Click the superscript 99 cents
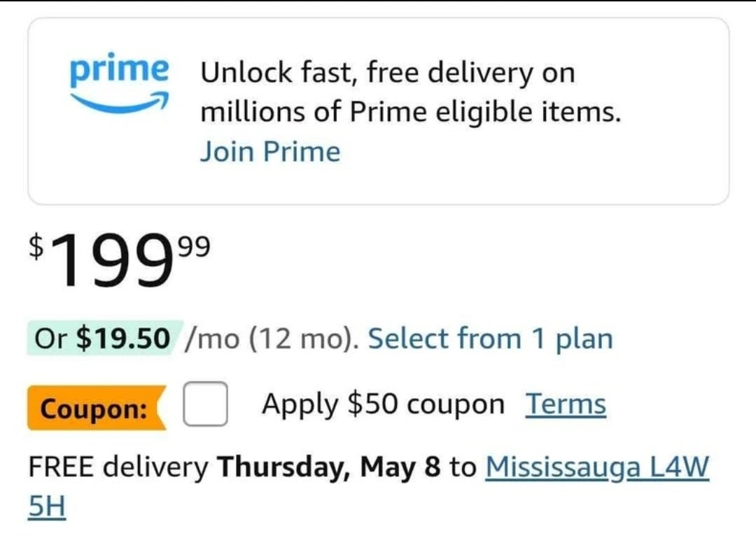The height and width of the screenshot is (540, 756). 195,247
